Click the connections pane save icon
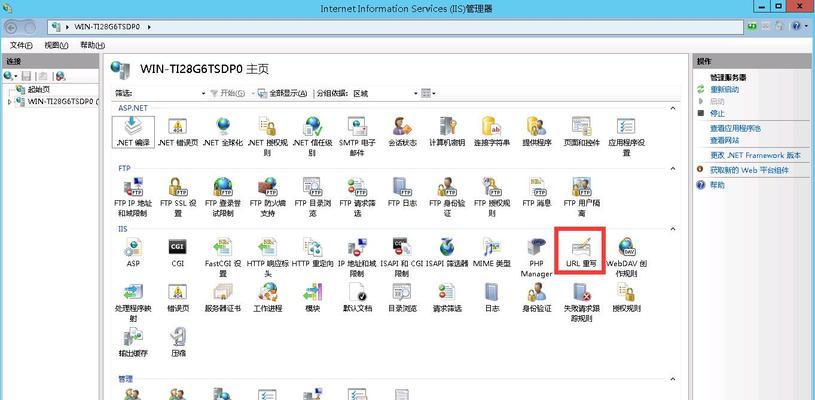The width and height of the screenshot is (815, 400). [x=26, y=76]
